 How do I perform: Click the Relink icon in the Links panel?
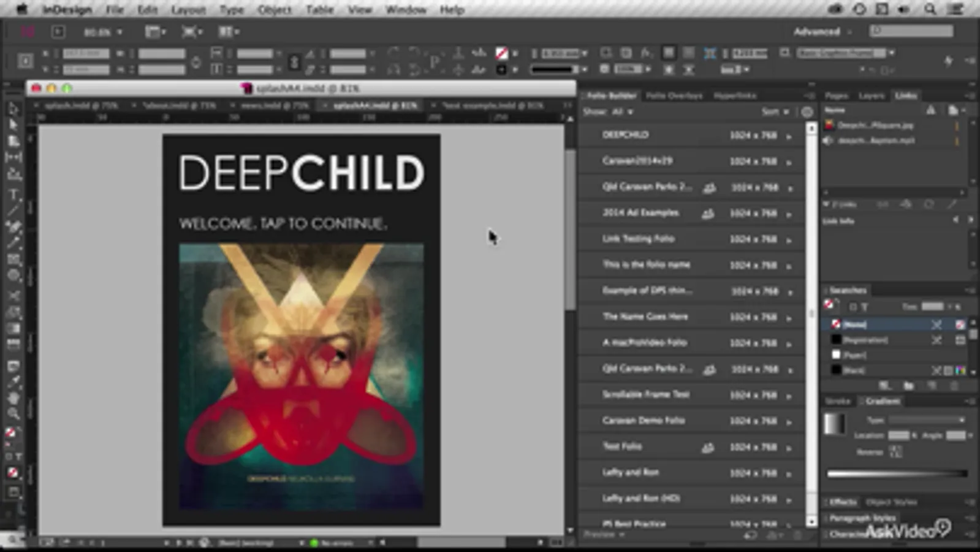(883, 204)
